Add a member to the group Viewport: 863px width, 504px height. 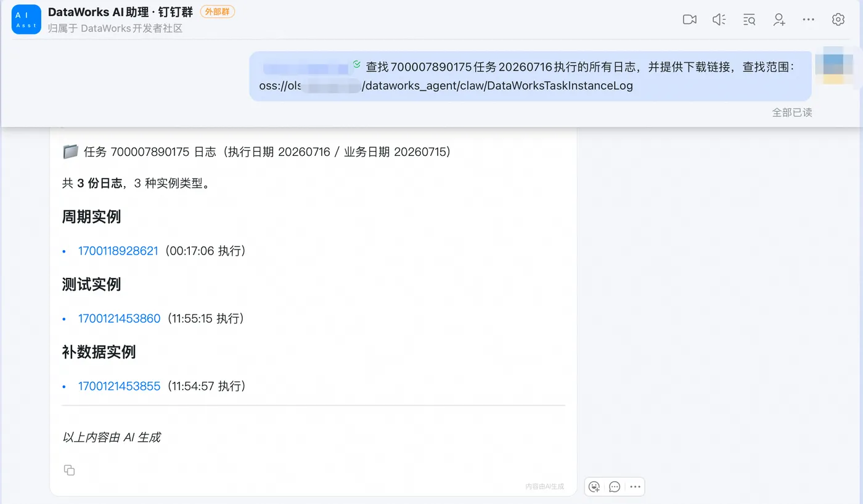[x=779, y=20]
